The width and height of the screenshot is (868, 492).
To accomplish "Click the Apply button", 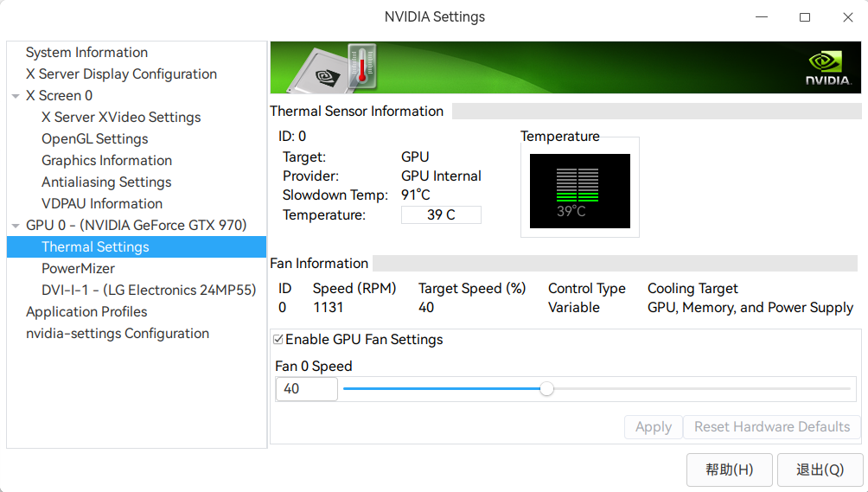I will point(654,427).
